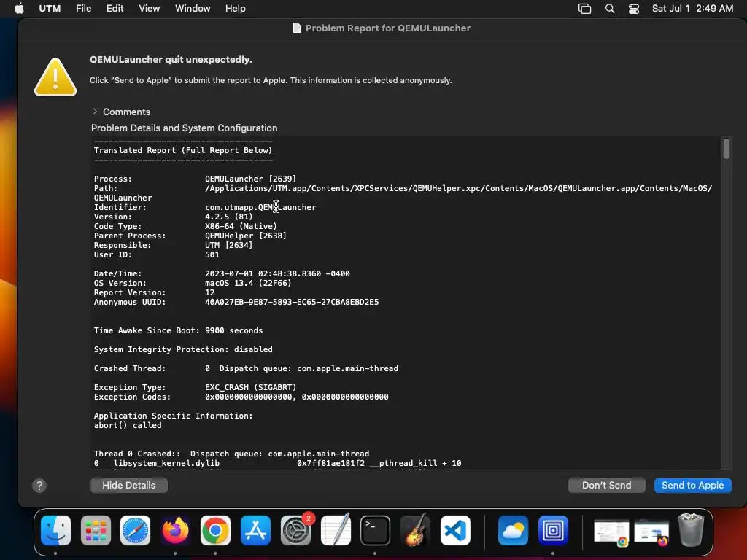Click Hide Details button
The height and width of the screenshot is (560, 747).
(128, 485)
